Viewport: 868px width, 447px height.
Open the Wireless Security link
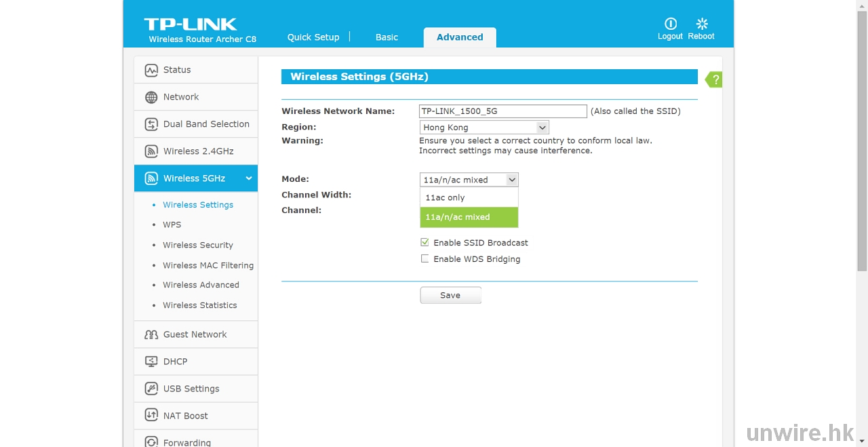pos(197,245)
